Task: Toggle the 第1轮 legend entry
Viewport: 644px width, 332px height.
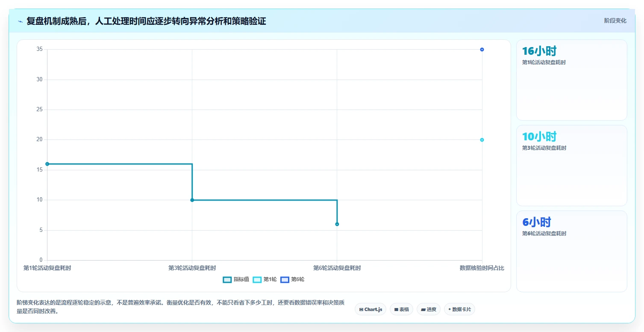Action: [x=265, y=279]
